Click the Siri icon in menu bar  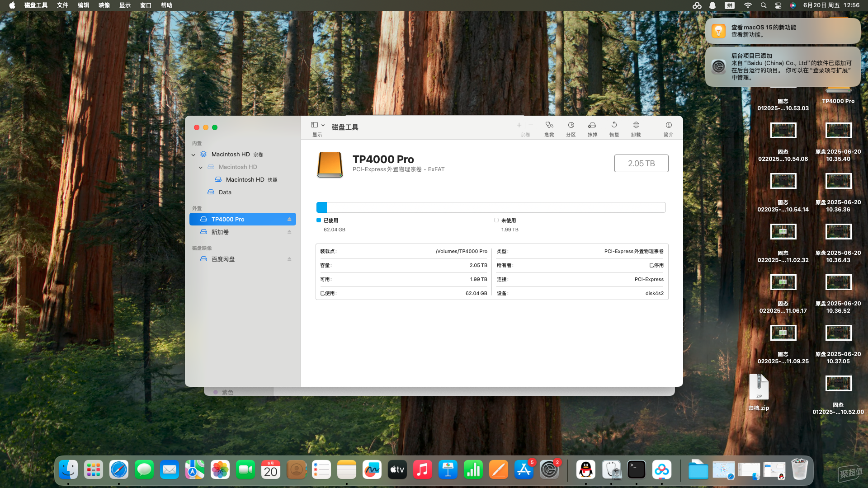(x=793, y=5)
